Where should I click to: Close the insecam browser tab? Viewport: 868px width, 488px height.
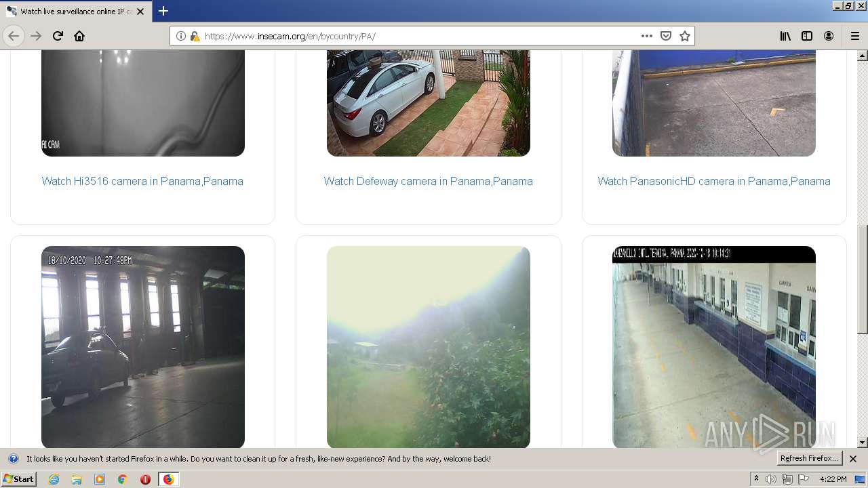click(140, 12)
